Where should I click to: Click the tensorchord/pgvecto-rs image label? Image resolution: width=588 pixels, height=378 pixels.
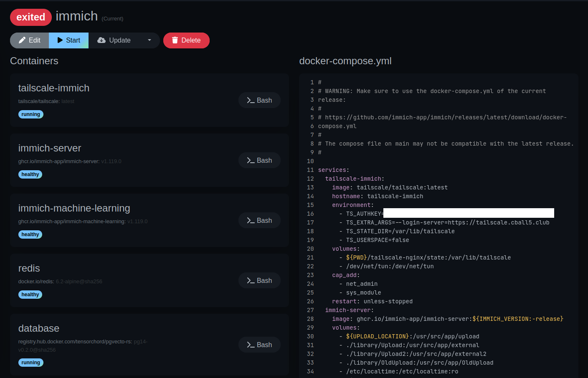click(83, 346)
